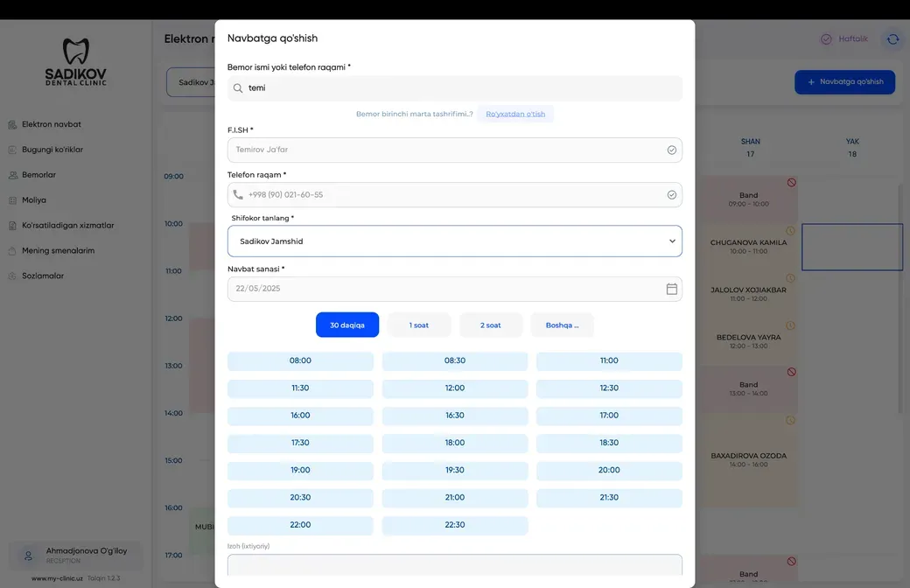Click the refresh icon in the top-right corner
The image size is (910, 588).
(892, 39)
